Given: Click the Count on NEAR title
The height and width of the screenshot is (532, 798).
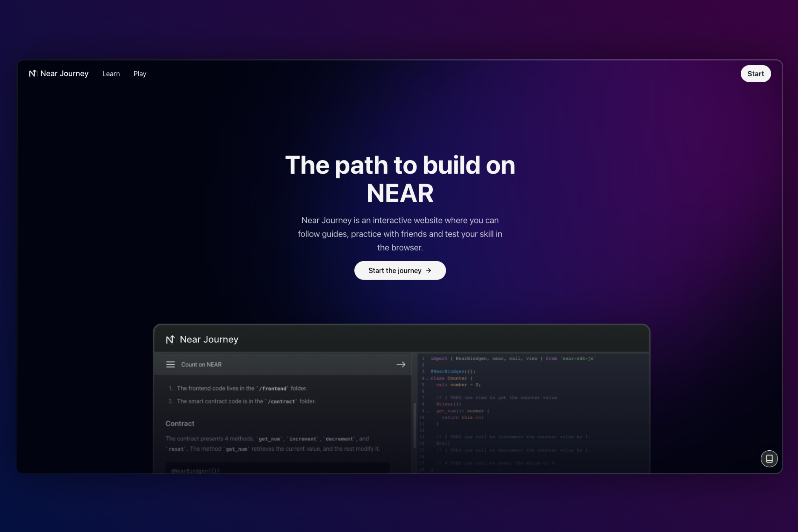Looking at the screenshot, I should coord(201,364).
